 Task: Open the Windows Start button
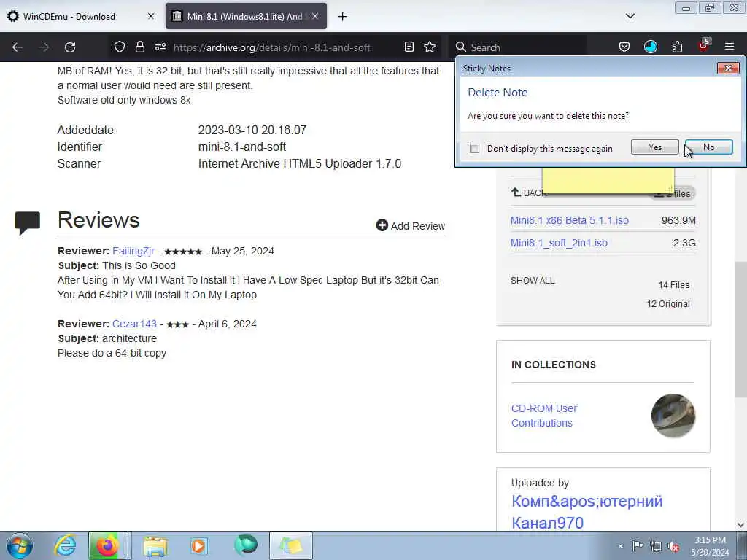[x=19, y=545]
